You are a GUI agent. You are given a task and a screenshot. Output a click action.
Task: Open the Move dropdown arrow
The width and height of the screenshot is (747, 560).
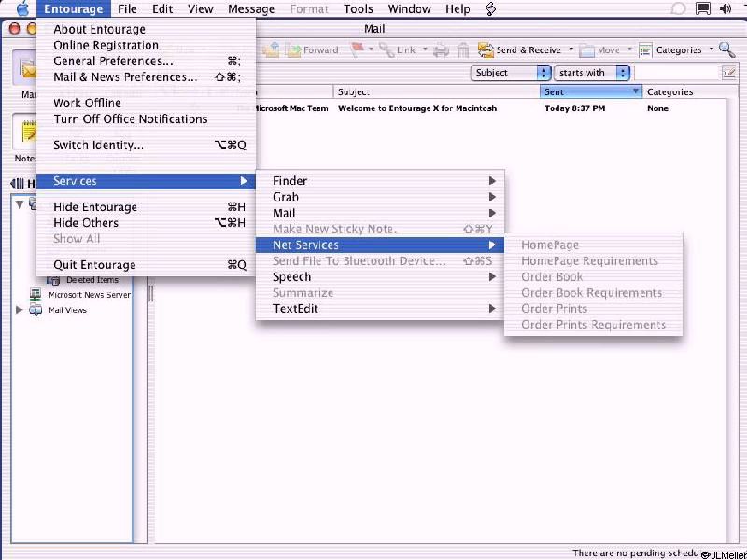tap(628, 49)
